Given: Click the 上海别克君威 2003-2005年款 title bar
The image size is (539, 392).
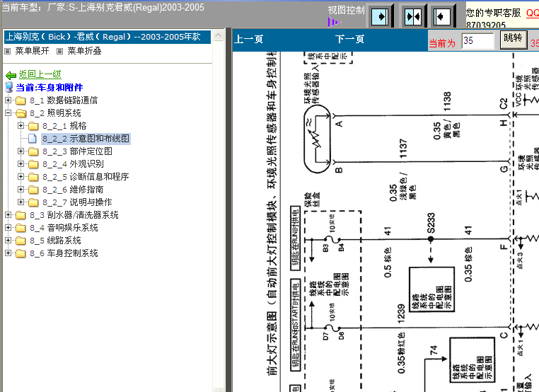Looking at the screenshot, I should click(x=108, y=37).
